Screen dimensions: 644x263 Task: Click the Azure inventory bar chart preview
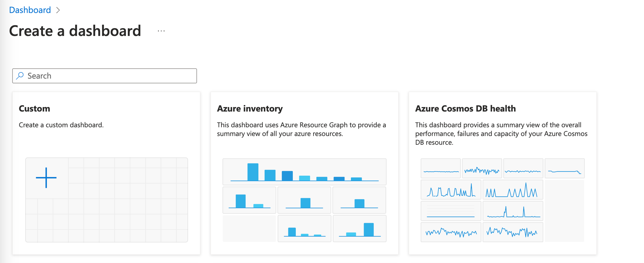[x=304, y=200]
